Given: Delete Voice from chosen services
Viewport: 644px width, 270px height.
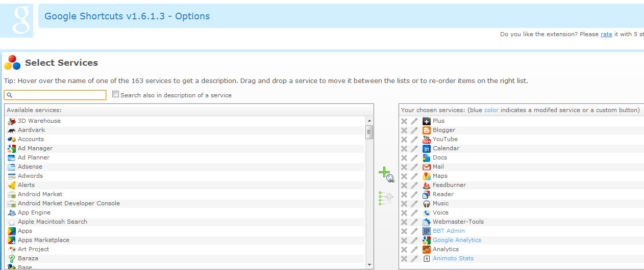Looking at the screenshot, I should pos(404,213).
